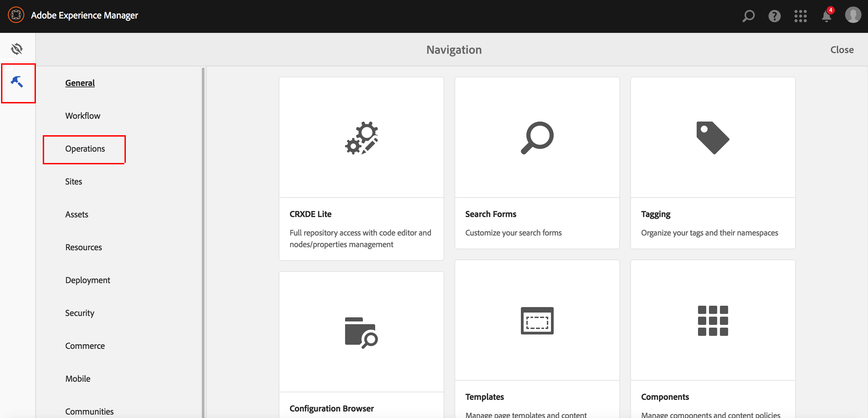Click the sidebar vertical scrollbar
Image resolution: width=868 pixels, height=418 pixels.
203,240
